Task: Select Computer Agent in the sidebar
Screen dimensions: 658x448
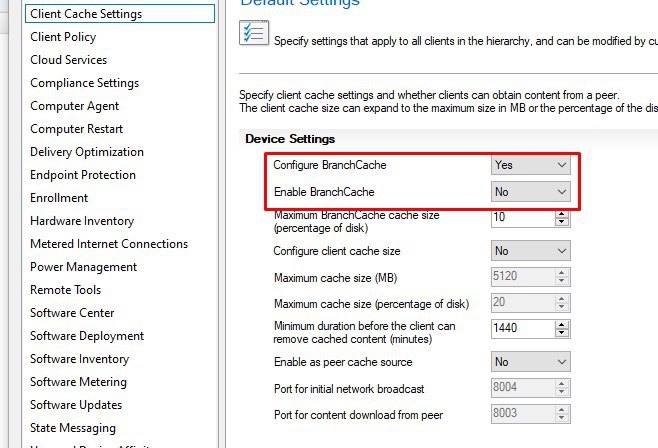Action: tap(74, 106)
